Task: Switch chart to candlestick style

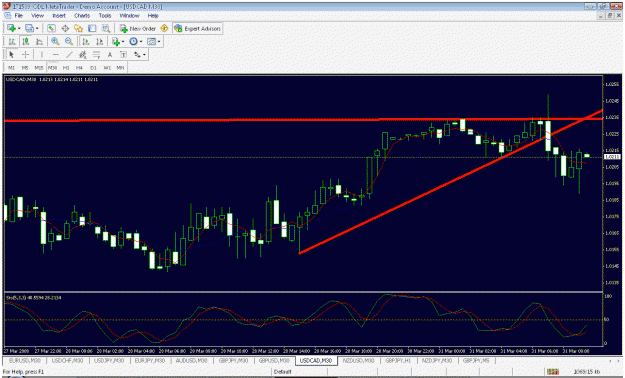Action: 26,41
